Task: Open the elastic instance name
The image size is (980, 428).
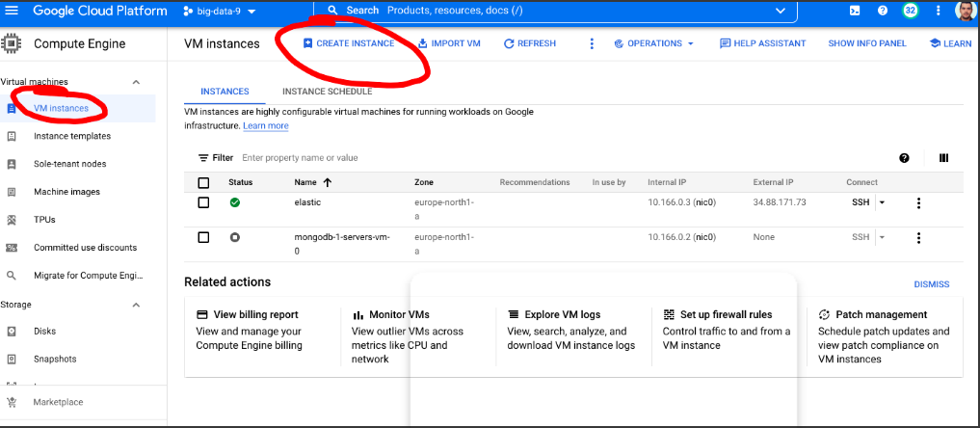Action: click(307, 202)
